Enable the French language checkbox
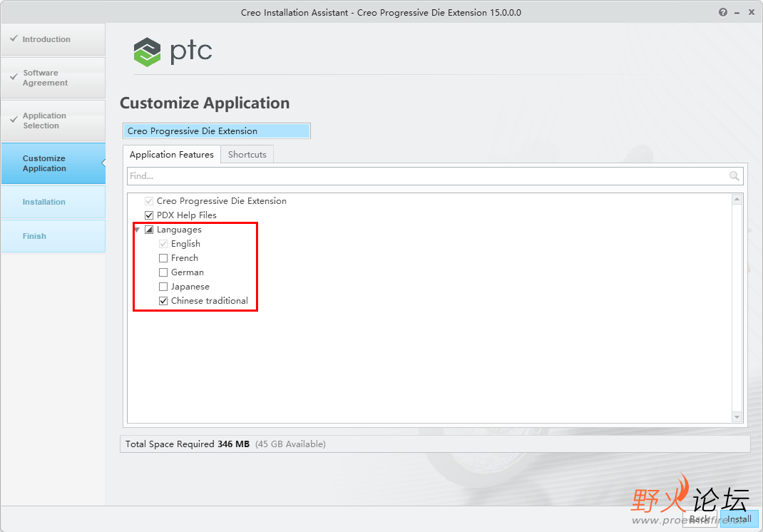This screenshot has height=532, width=763. tap(163, 258)
